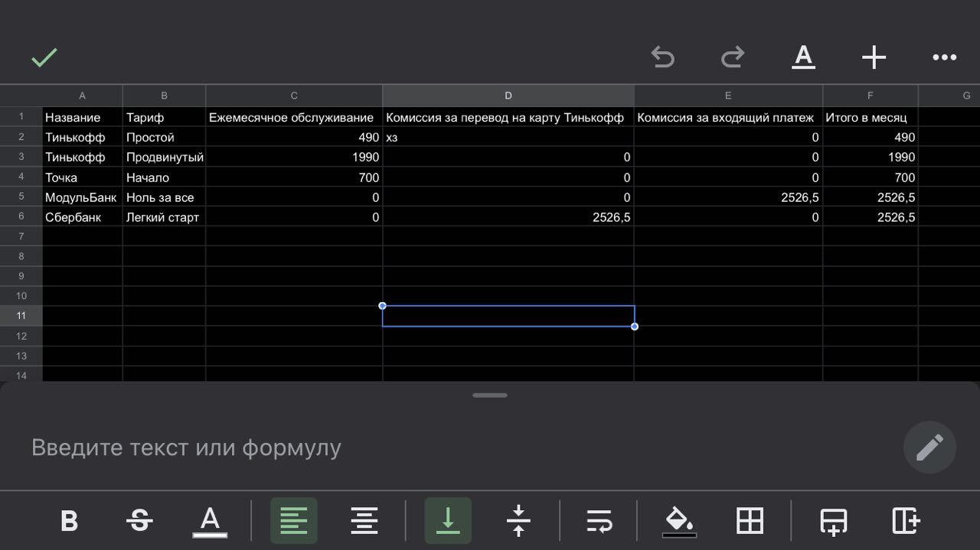The width and height of the screenshot is (980, 550).
Task: Set middle vertical alignment
Action: point(518,521)
